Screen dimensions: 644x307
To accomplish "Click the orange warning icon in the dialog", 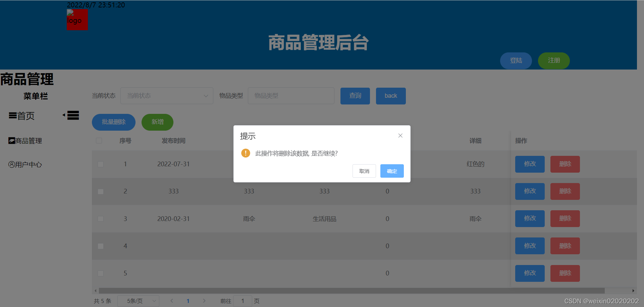I will (x=245, y=153).
